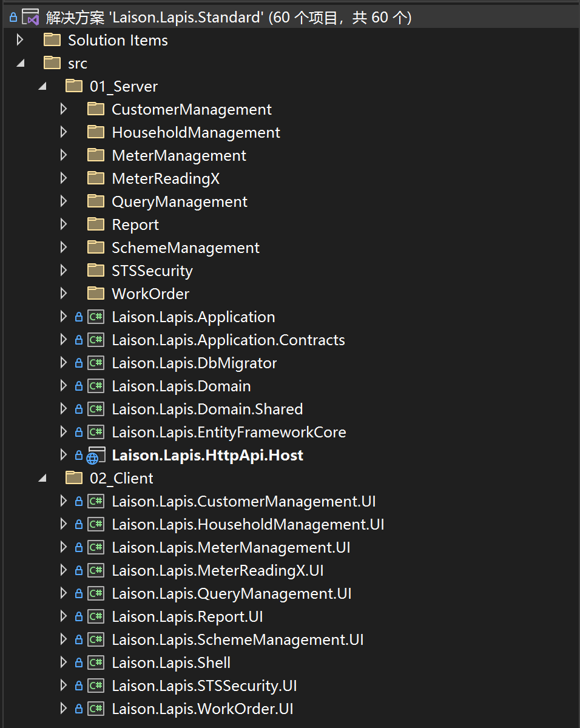Viewport: 580px width, 728px height.
Task: Expand the CustomerManagement folder
Action: click(64, 109)
